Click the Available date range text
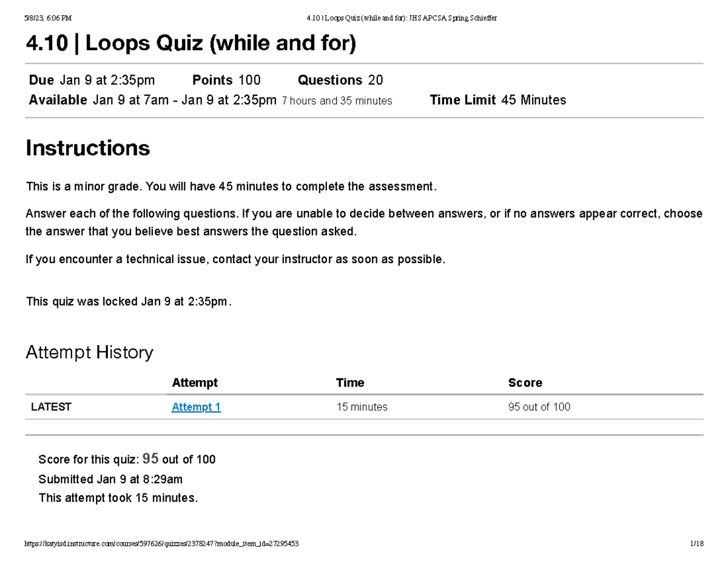 click(211, 100)
